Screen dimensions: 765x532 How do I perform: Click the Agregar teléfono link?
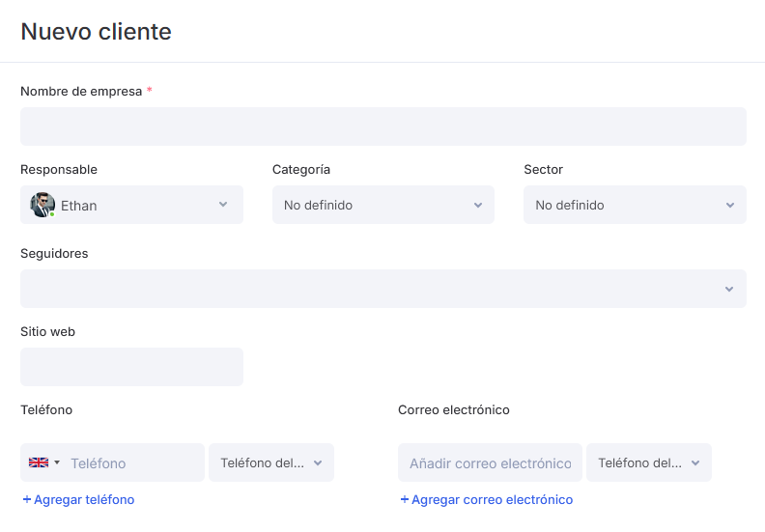tap(78, 499)
